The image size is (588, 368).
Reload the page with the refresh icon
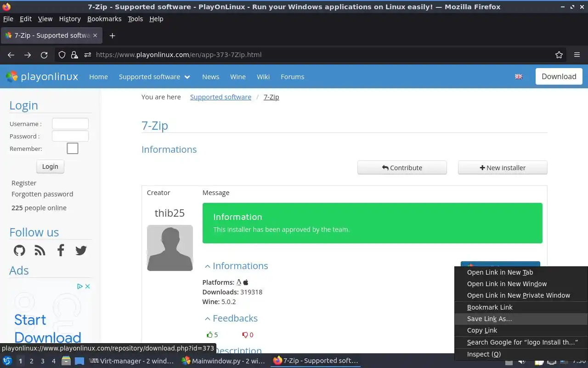coord(44,55)
